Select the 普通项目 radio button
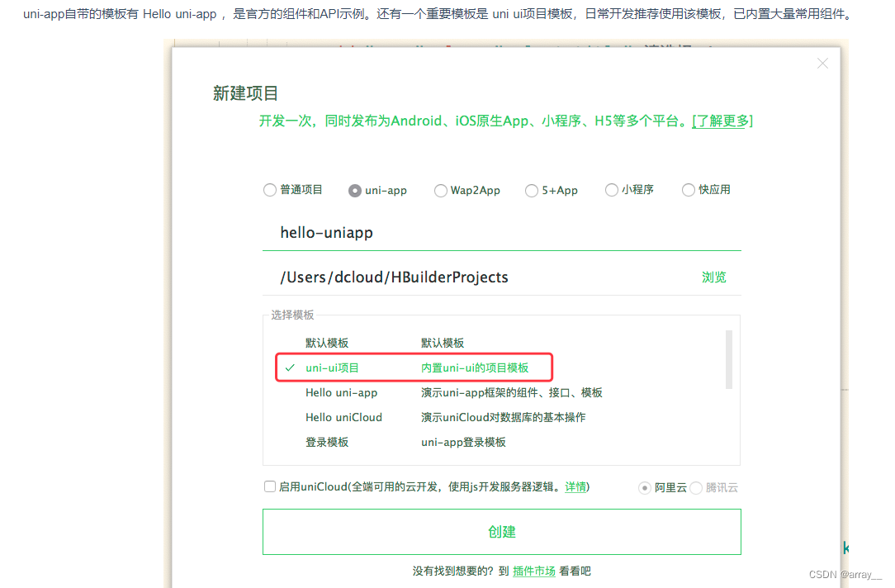 [x=270, y=190]
